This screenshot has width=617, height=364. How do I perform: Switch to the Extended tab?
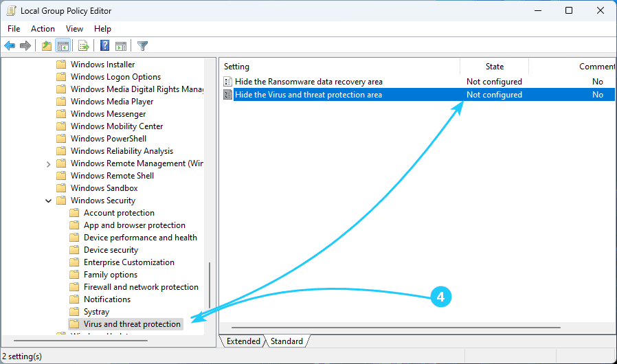(x=243, y=341)
